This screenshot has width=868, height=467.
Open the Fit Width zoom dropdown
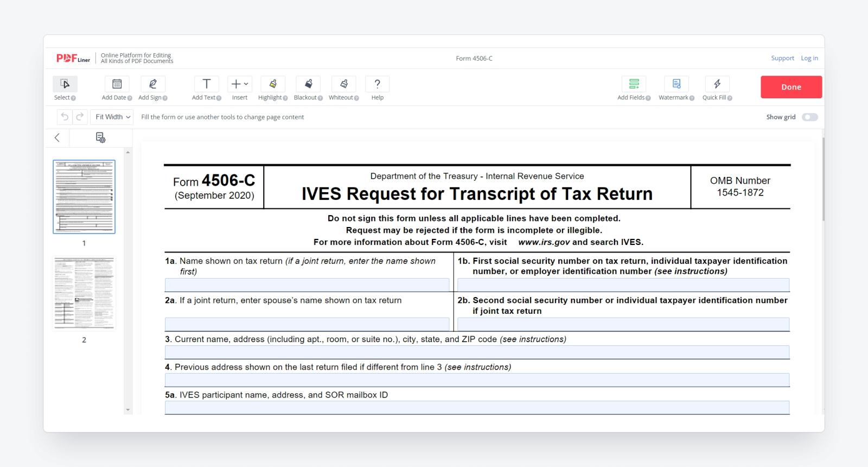112,117
